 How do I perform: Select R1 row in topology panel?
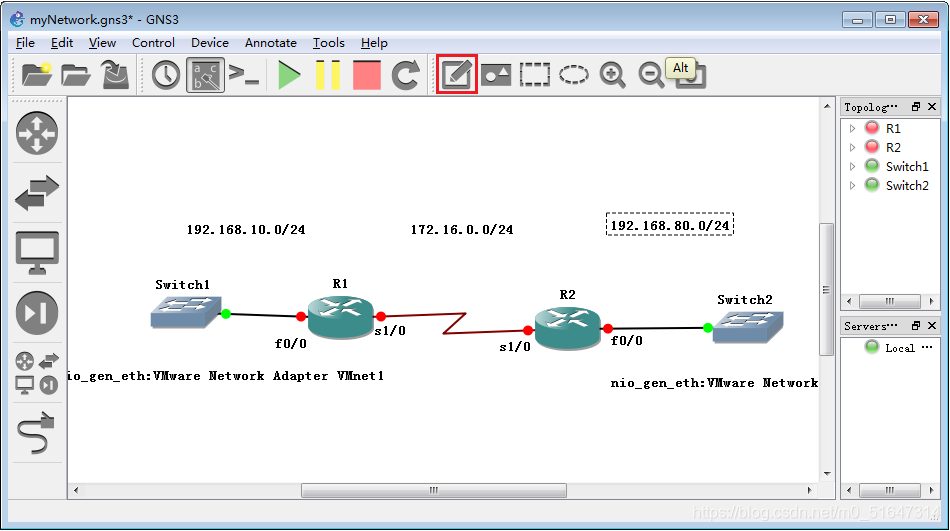[890, 128]
